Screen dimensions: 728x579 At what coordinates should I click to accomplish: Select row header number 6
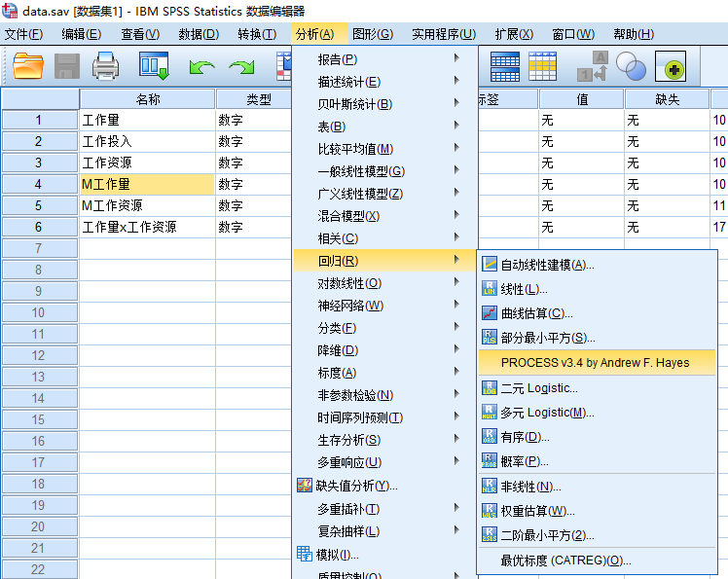(x=40, y=227)
